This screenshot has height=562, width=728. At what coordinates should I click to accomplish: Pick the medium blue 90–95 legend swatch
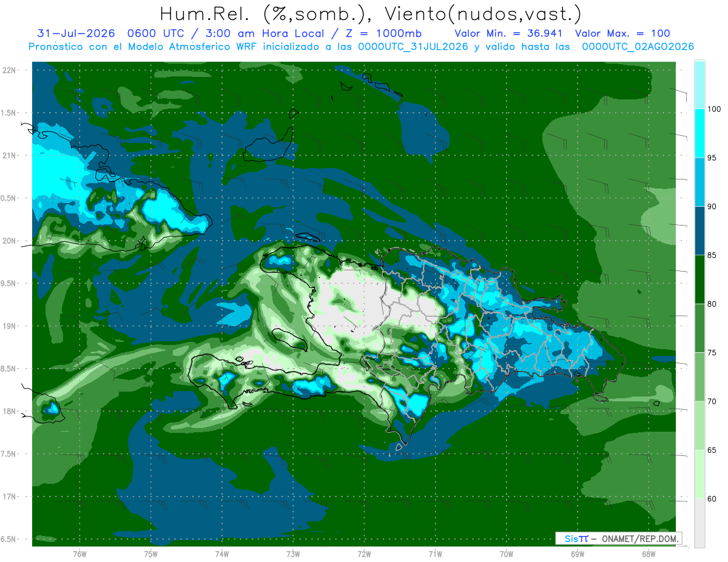[699, 182]
